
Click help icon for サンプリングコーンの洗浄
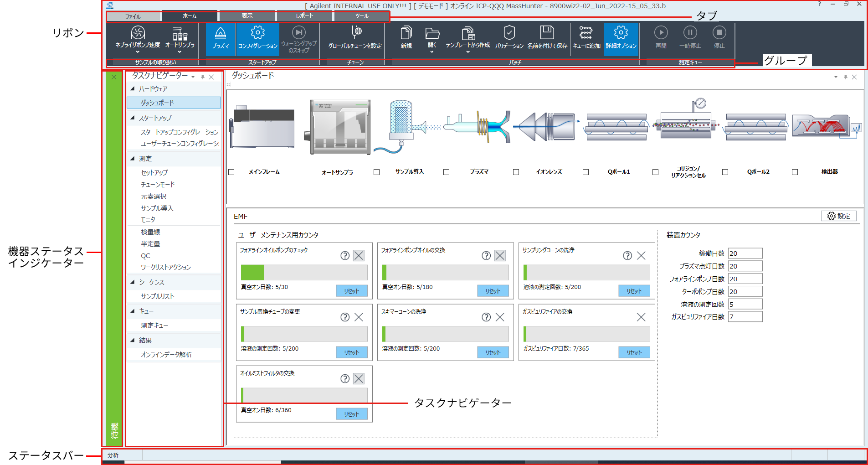click(627, 256)
